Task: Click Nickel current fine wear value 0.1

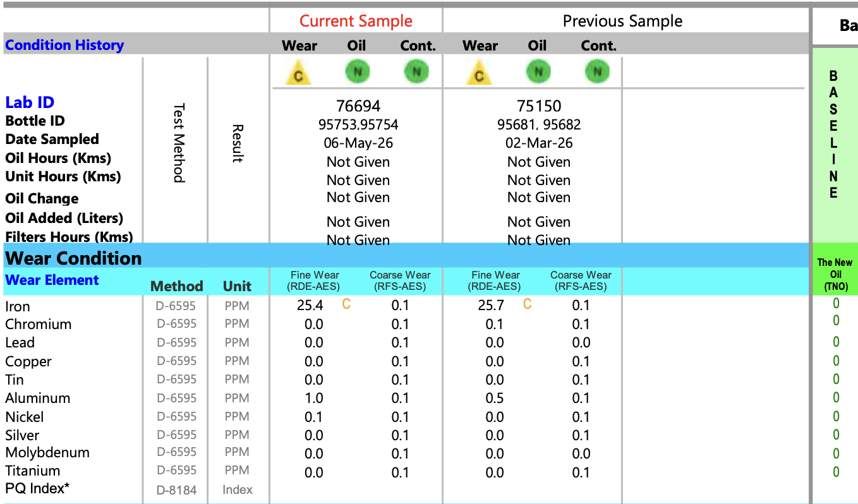Action: (x=314, y=417)
